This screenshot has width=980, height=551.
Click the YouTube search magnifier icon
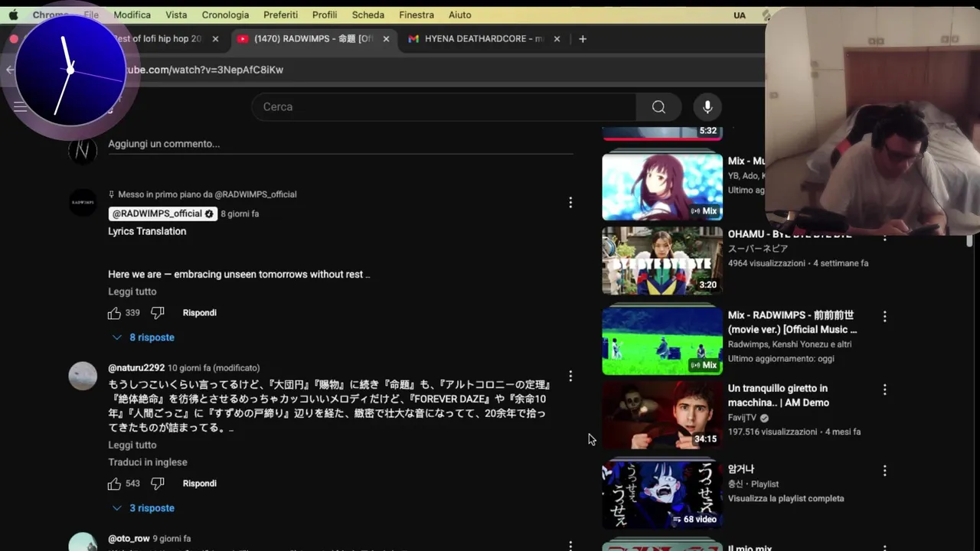point(658,107)
